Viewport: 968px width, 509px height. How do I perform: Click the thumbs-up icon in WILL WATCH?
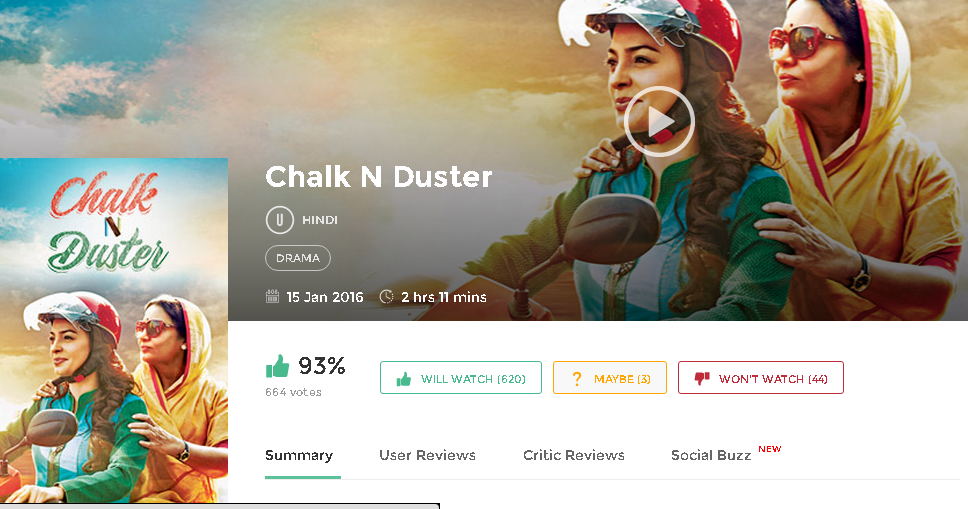404,379
